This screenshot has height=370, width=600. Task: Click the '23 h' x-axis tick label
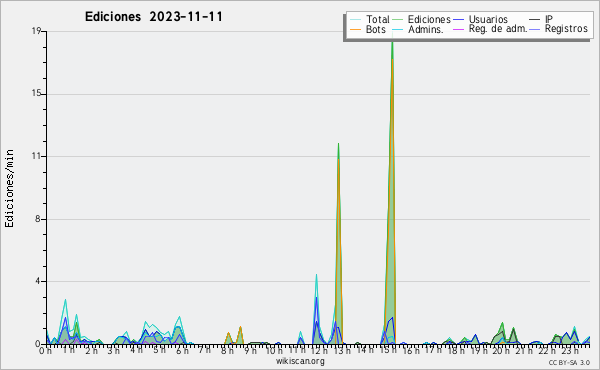click(570, 350)
